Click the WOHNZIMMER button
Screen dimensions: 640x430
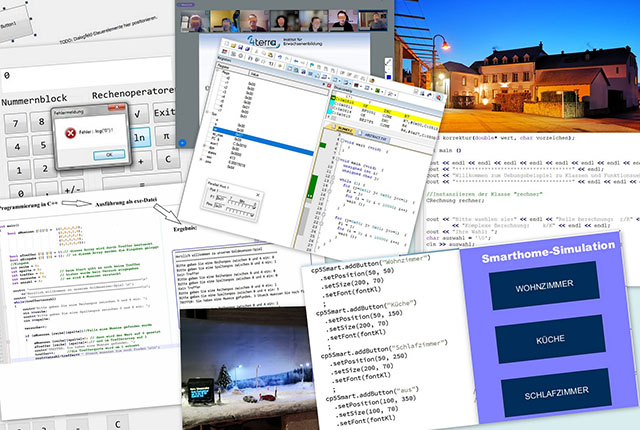tap(546, 286)
